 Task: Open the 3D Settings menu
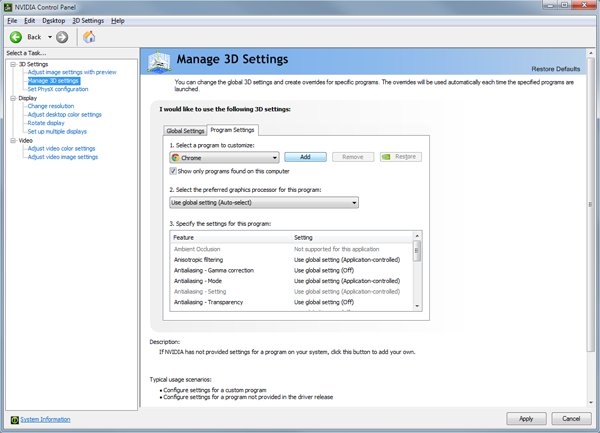tap(88, 21)
